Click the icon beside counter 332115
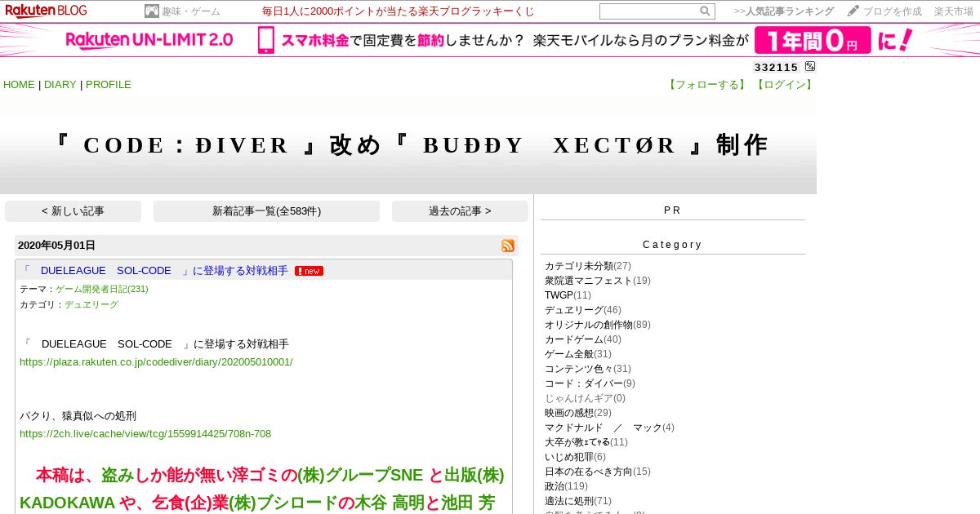This screenshot has height=514, width=980. [809, 67]
